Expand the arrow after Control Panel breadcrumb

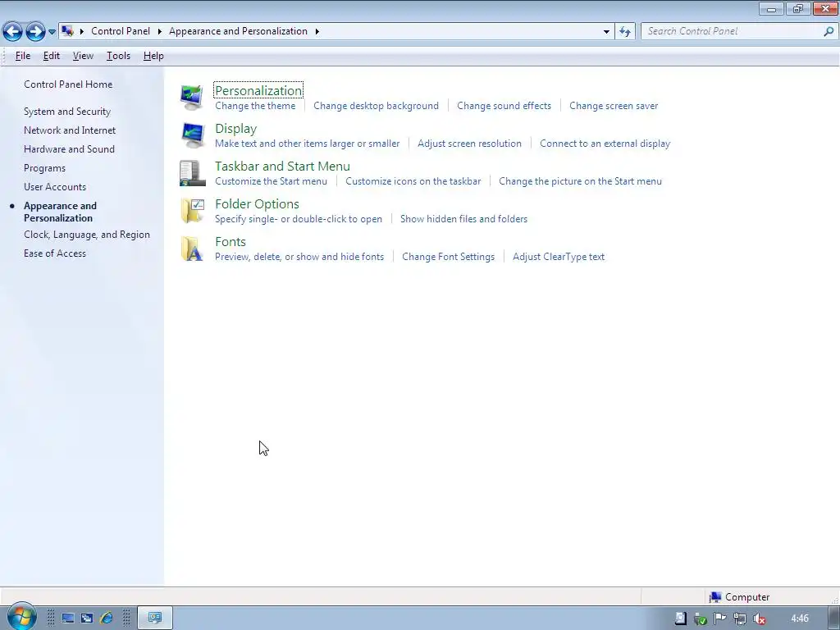pos(160,31)
